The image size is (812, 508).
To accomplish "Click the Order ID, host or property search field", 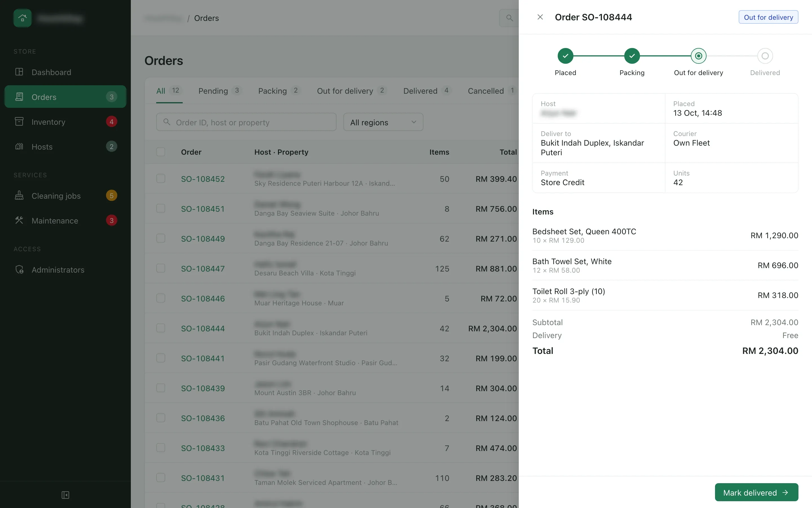I will coord(246,122).
